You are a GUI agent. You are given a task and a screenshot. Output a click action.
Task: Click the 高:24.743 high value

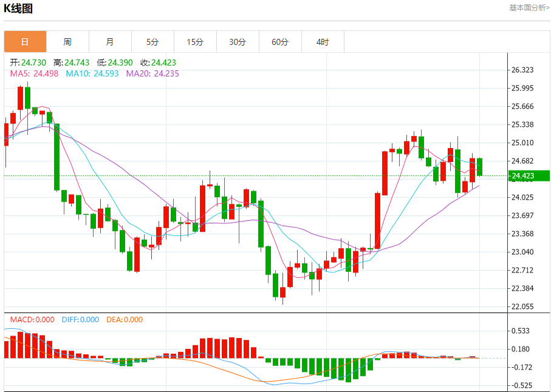tap(71, 63)
